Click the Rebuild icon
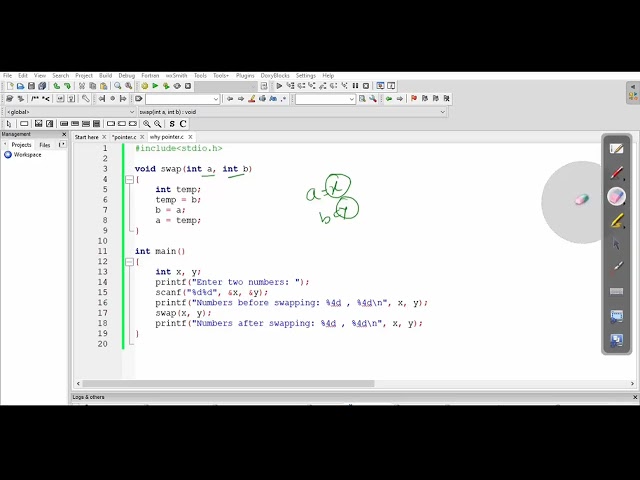 tap(177, 86)
